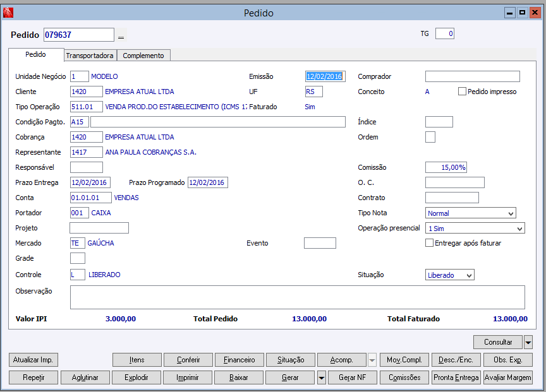Open the Complemento tab
546x392 pixels.
pos(143,56)
